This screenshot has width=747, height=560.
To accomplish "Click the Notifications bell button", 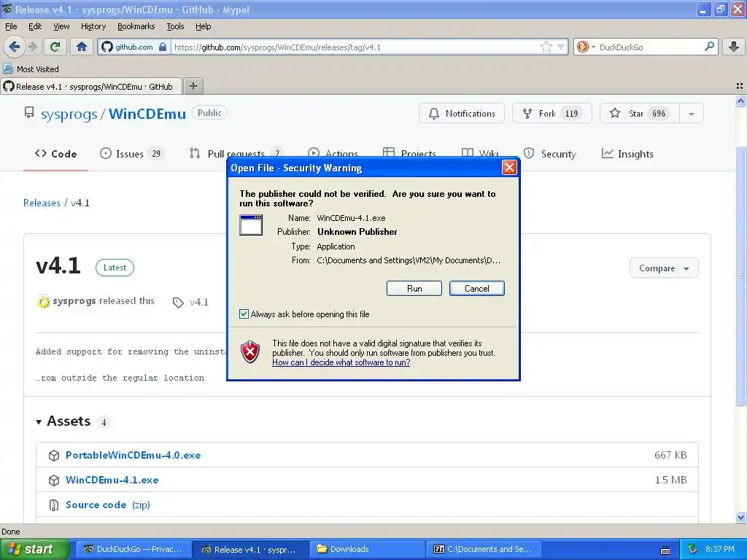I will [x=462, y=113].
